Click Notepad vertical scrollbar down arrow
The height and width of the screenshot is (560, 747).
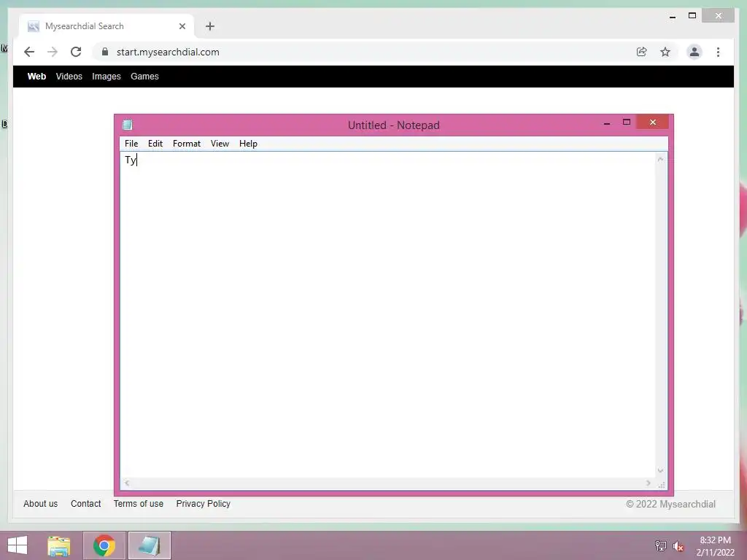pyautogui.click(x=660, y=470)
